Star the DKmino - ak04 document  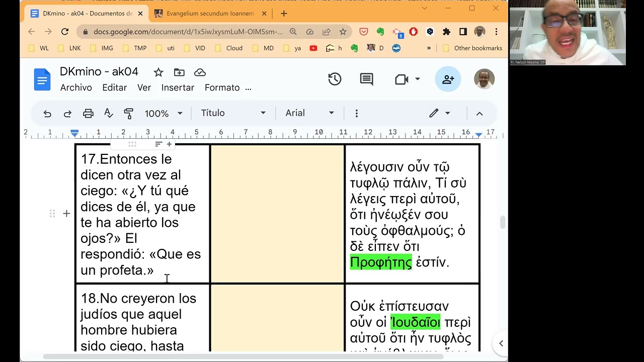coord(158,72)
